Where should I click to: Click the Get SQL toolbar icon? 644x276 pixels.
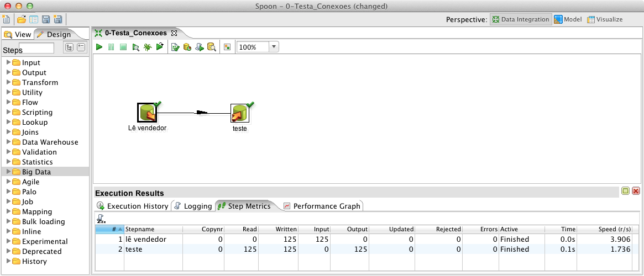(199, 47)
